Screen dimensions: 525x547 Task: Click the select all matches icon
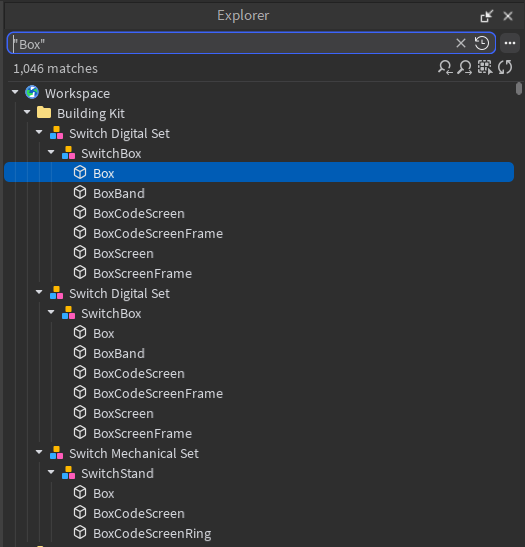coord(485,67)
